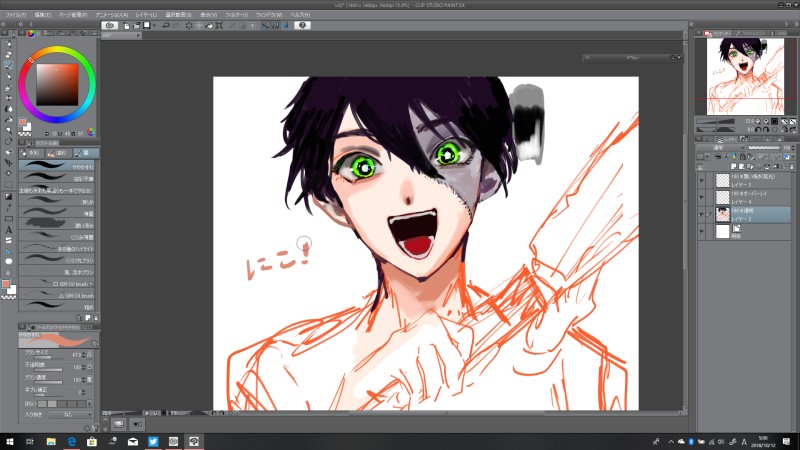Click the Delete layer trash icon

pyautogui.click(x=792, y=167)
